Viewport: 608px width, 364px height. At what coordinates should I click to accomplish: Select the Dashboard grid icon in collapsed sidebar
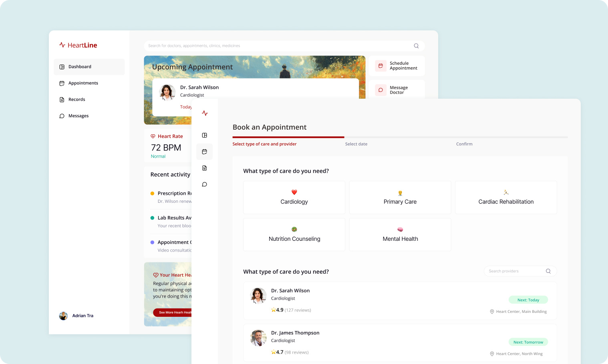tap(204, 135)
